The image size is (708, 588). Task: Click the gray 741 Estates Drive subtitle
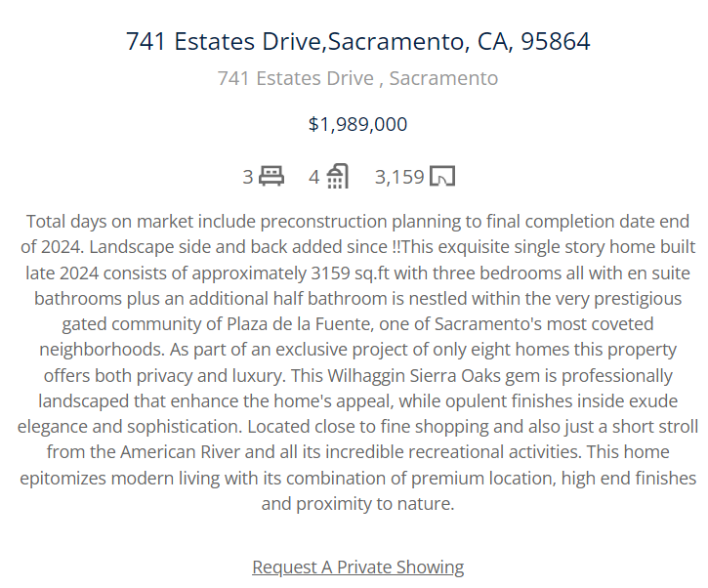coord(357,78)
